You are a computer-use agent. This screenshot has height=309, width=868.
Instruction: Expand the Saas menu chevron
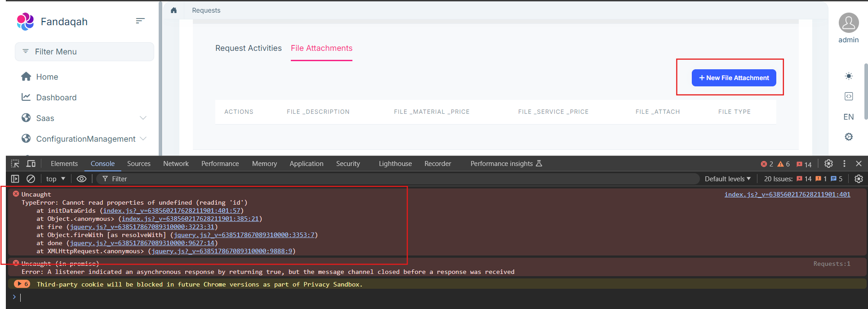[143, 118]
